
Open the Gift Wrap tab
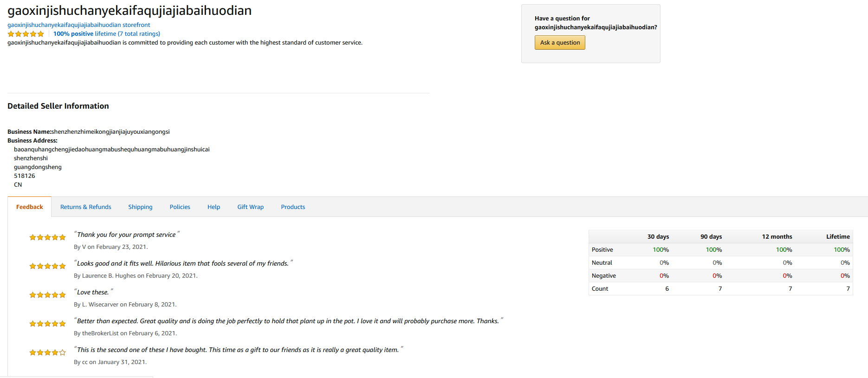pos(250,207)
